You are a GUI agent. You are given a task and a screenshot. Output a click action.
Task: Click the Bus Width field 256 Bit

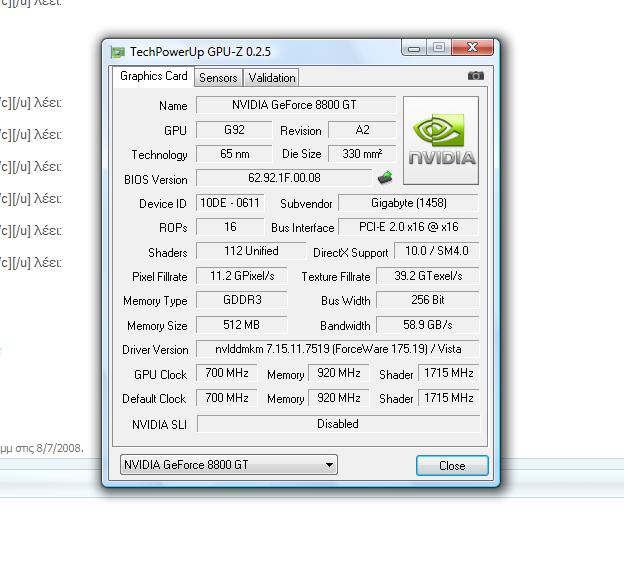coord(427,300)
